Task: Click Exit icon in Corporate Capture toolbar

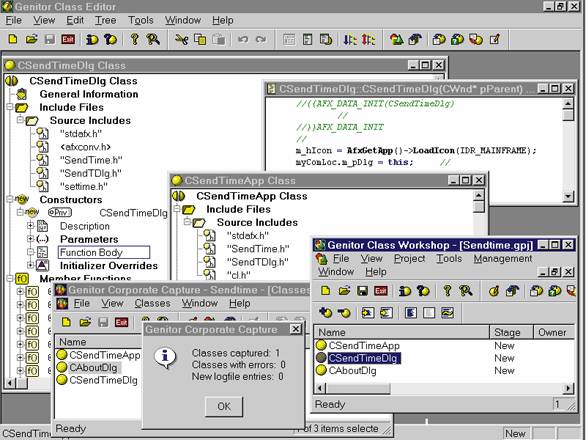Action: [121, 322]
